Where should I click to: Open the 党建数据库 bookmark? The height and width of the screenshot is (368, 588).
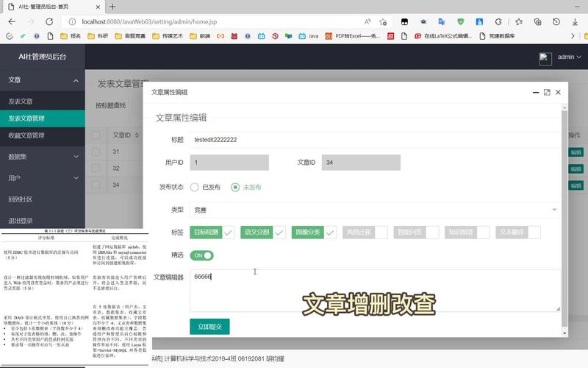point(497,36)
